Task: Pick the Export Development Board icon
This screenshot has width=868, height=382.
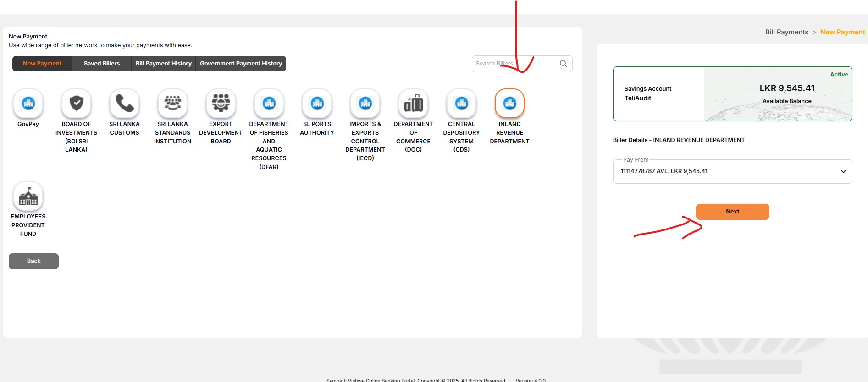Action: (221, 104)
